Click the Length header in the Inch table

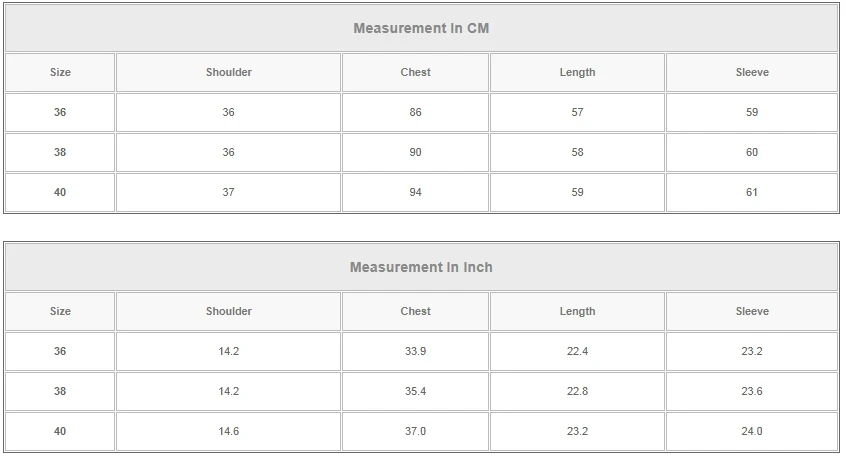pos(577,311)
